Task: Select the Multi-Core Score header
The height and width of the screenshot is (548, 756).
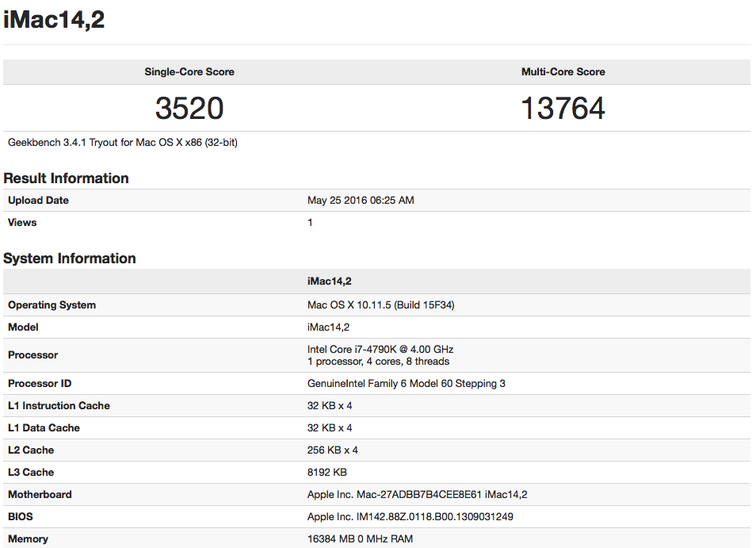Action: [x=563, y=72]
